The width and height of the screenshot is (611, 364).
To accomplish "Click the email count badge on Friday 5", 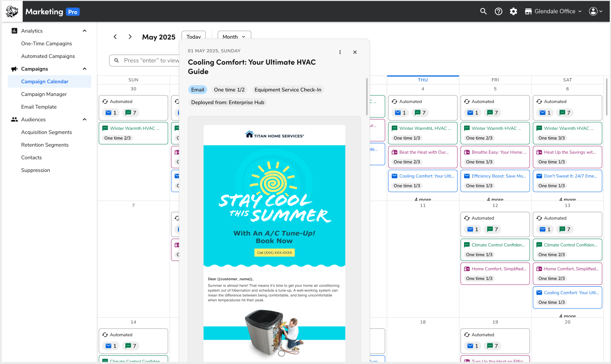I will 473,113.
